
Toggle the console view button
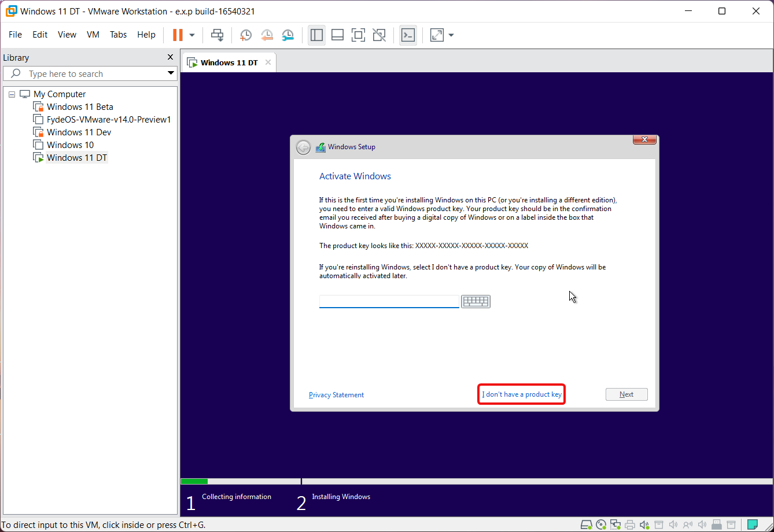(408, 35)
